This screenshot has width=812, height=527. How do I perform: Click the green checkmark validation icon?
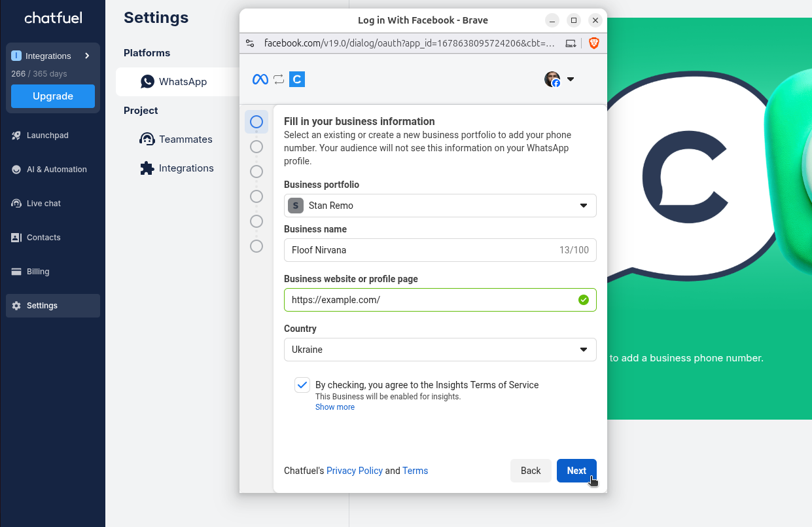(584, 300)
